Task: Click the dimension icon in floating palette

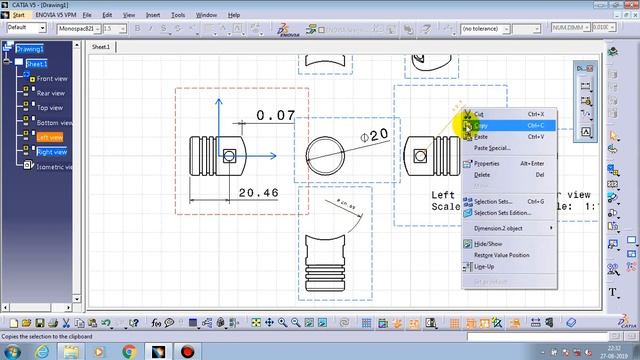Action: click(x=586, y=86)
